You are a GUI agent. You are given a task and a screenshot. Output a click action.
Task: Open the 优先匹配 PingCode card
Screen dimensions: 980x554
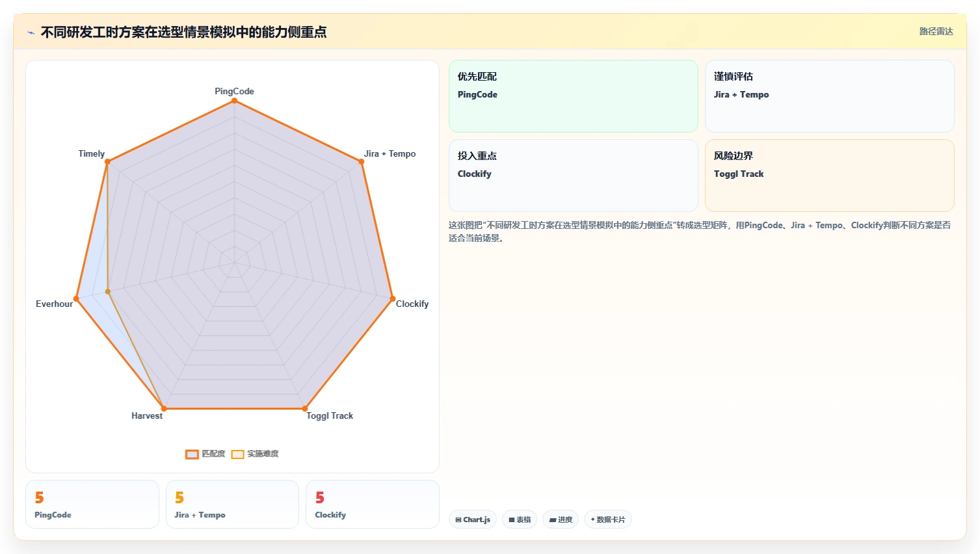pyautogui.click(x=574, y=96)
